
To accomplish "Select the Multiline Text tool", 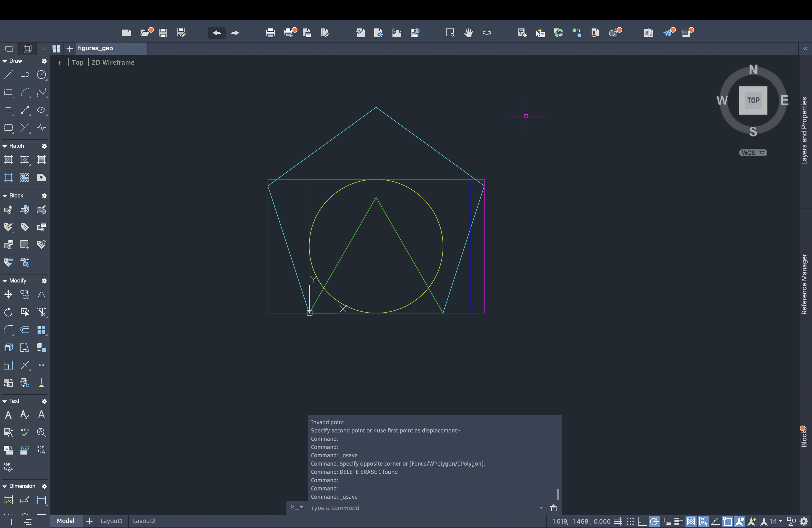I will 8,415.
